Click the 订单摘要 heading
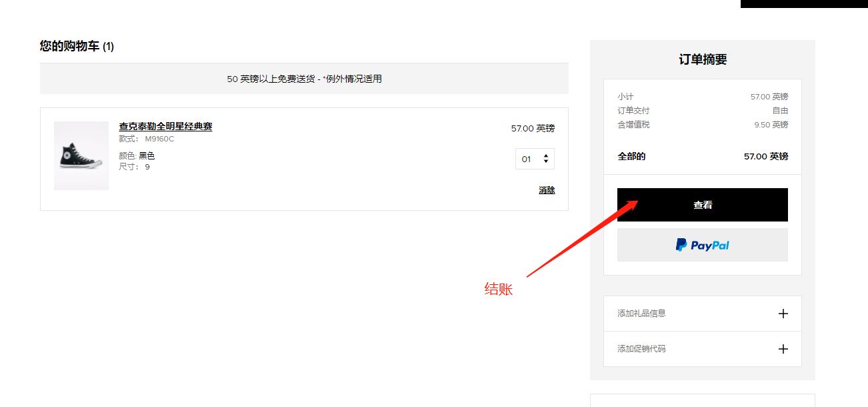This screenshot has height=407, width=868. (703, 59)
